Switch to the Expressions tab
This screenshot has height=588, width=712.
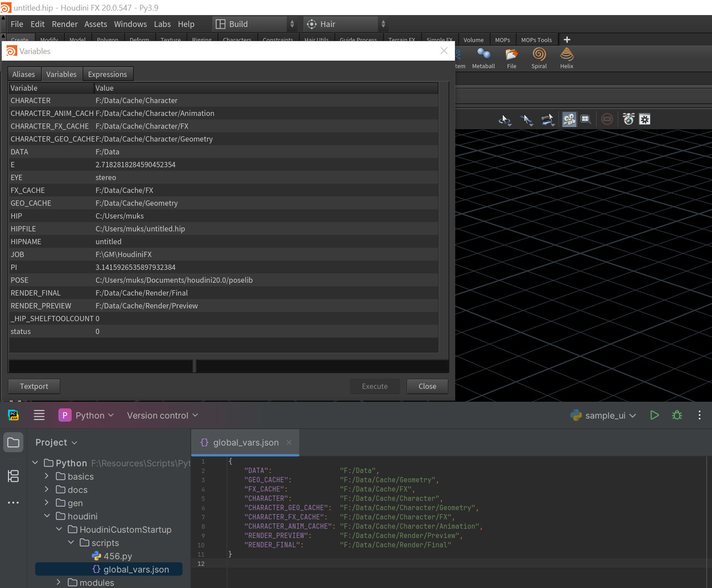pos(108,74)
